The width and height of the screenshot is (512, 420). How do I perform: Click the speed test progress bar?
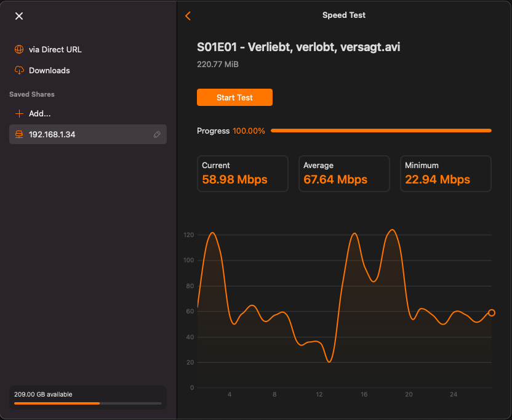(x=380, y=131)
